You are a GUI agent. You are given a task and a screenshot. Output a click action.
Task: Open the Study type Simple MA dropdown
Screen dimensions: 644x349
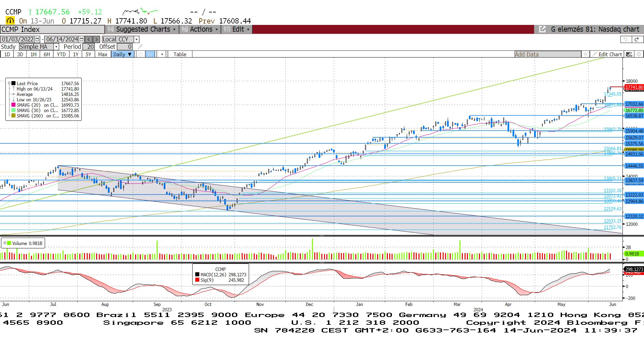[56, 47]
